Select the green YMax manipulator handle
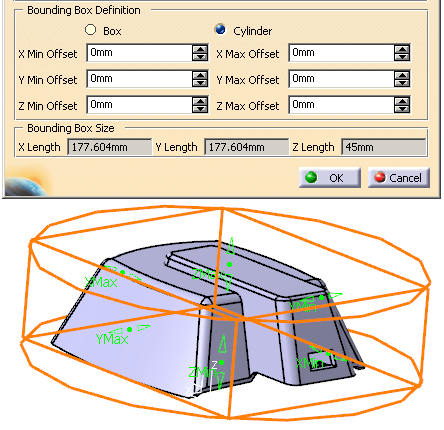The height and width of the screenshot is (430, 444). pos(129,329)
